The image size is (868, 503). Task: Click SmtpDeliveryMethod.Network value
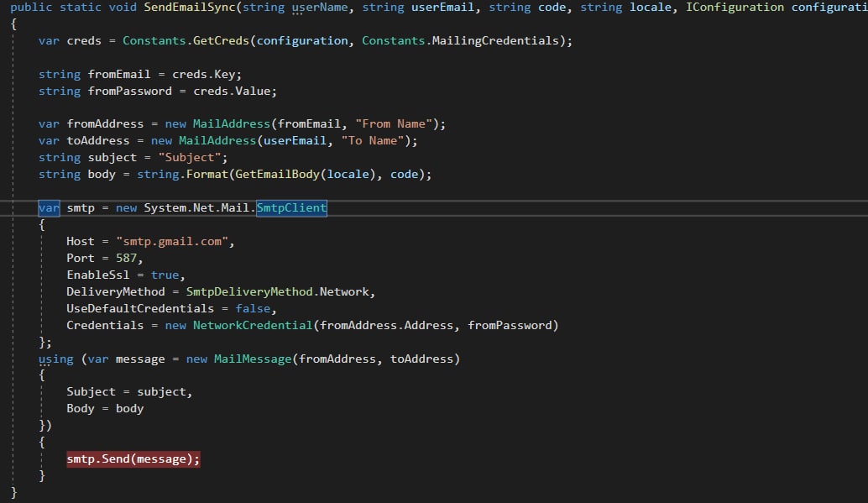[277, 292]
